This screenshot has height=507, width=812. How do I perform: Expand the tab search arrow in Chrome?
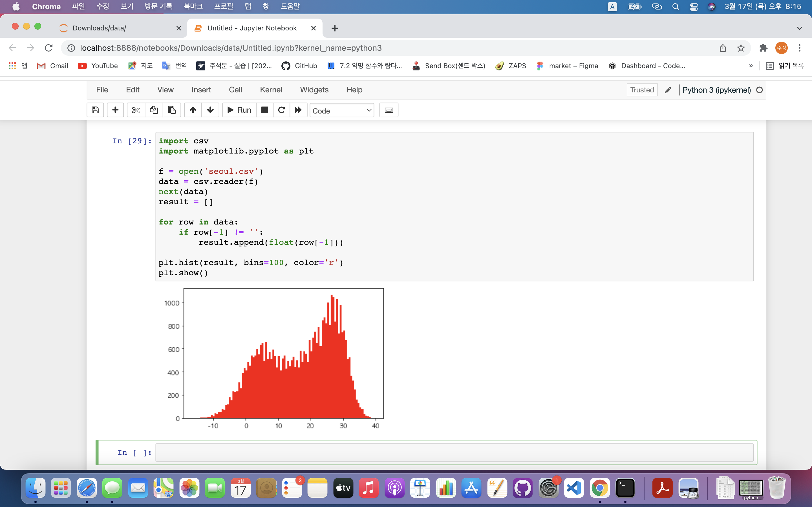point(799,28)
